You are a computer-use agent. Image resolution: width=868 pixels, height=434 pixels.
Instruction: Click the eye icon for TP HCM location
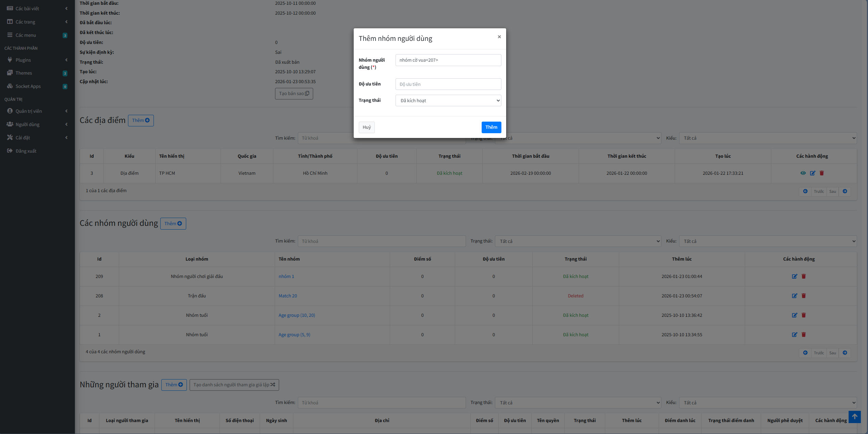[x=803, y=173]
